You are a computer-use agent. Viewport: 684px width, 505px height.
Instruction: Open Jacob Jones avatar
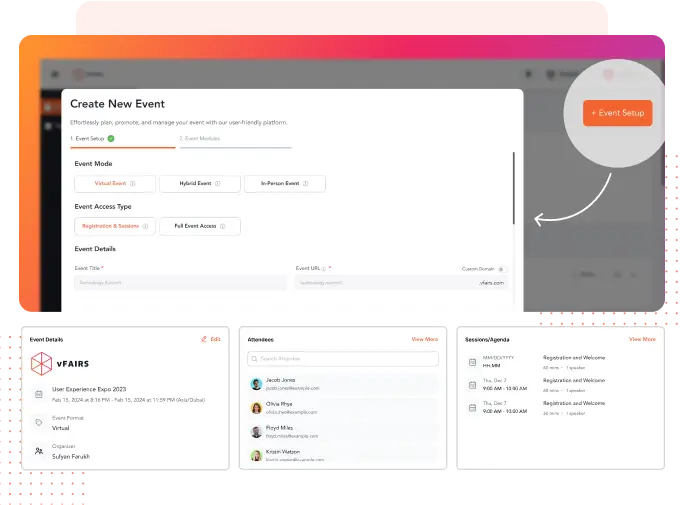256,384
